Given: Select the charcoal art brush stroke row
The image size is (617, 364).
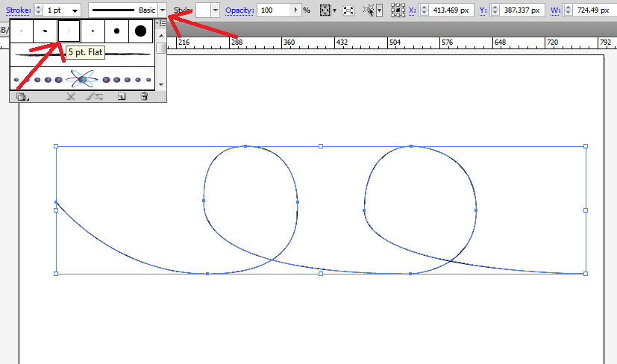Looking at the screenshot, I should click(x=82, y=54).
